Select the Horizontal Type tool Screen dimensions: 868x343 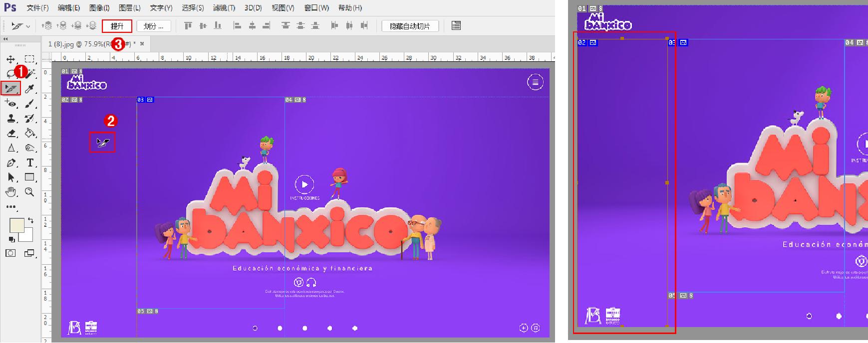coord(29,163)
